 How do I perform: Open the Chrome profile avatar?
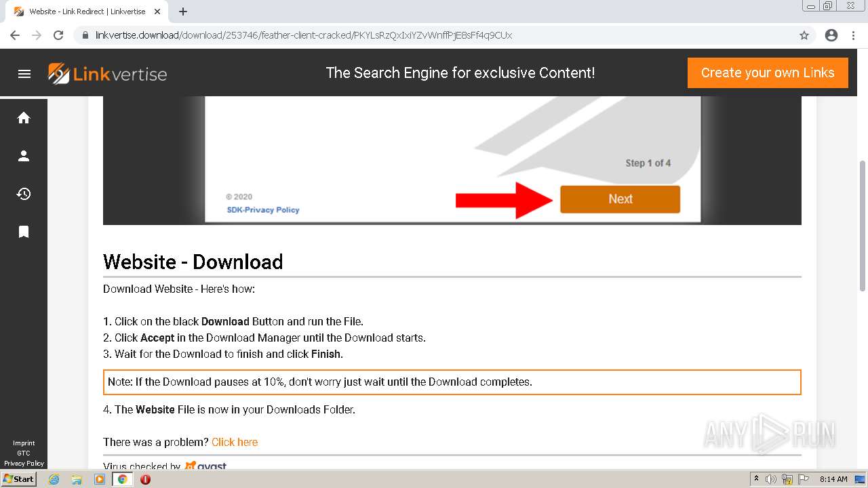click(x=831, y=35)
